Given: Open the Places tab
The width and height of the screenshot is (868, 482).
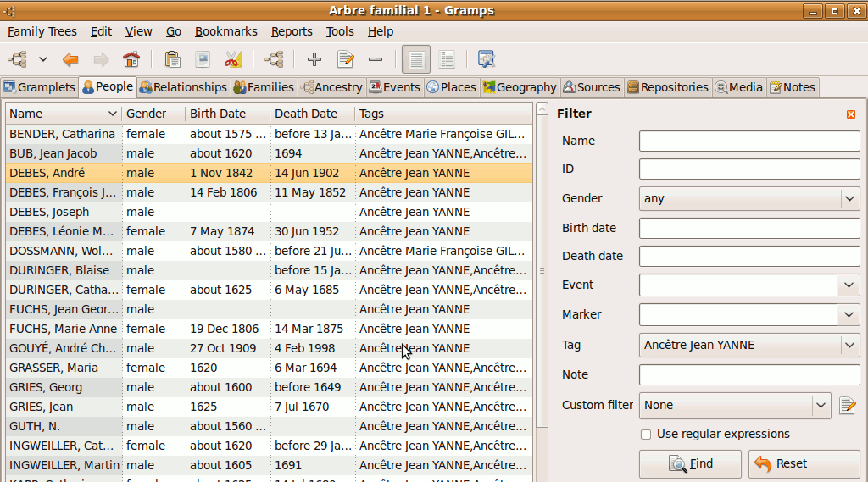Looking at the screenshot, I should click(x=451, y=87).
